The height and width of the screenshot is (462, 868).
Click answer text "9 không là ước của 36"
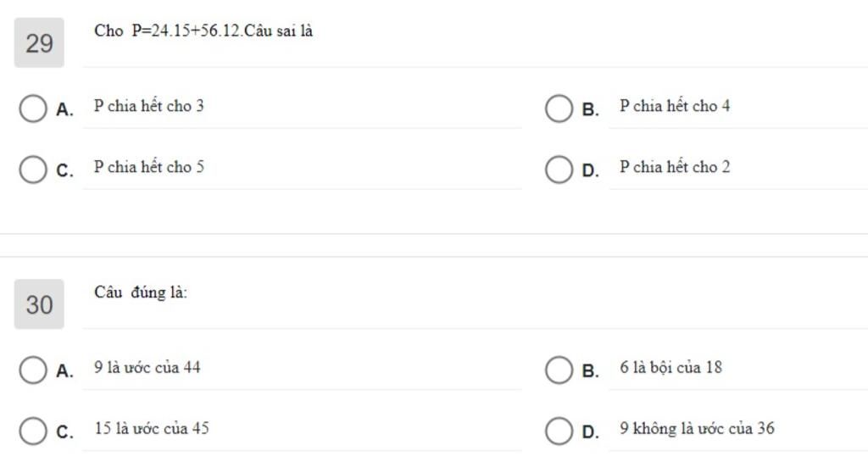click(697, 429)
